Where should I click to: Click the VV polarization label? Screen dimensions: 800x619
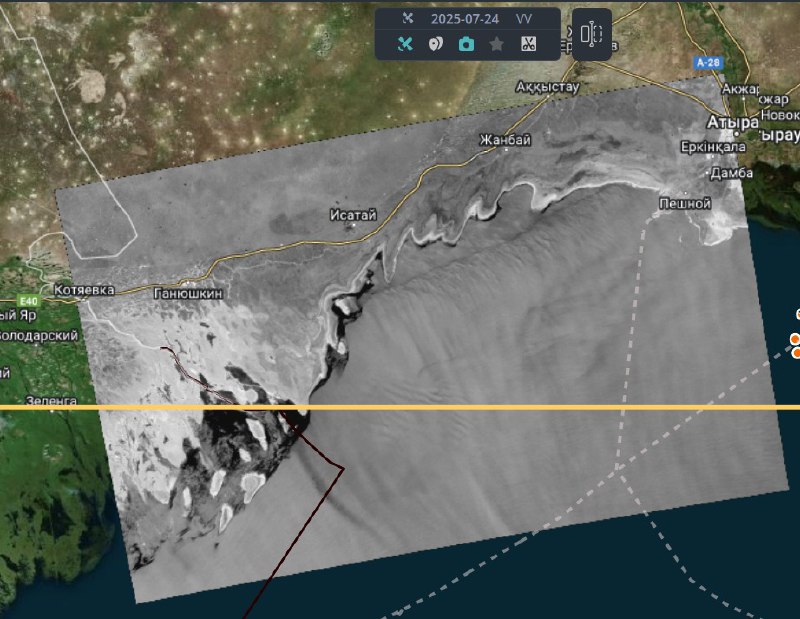click(523, 19)
